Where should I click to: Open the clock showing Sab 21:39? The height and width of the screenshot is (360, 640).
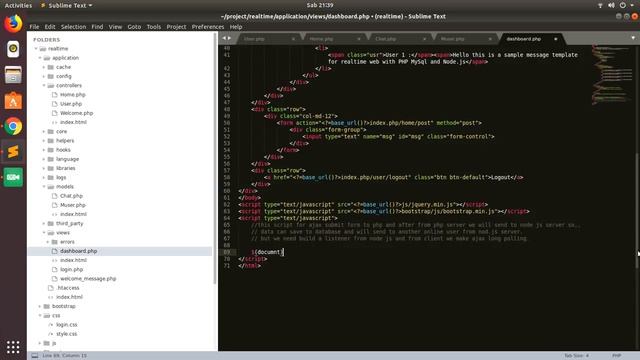coord(320,5)
